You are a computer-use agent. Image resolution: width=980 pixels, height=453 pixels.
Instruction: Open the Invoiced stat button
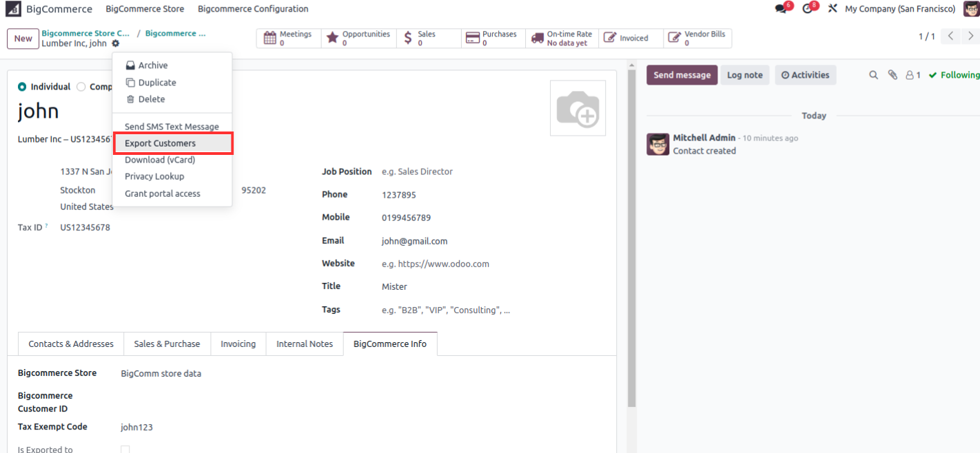click(631, 39)
